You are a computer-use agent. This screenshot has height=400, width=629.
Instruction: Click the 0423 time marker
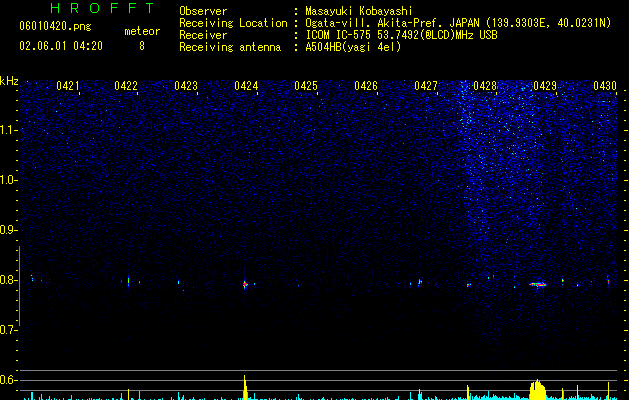click(x=186, y=86)
